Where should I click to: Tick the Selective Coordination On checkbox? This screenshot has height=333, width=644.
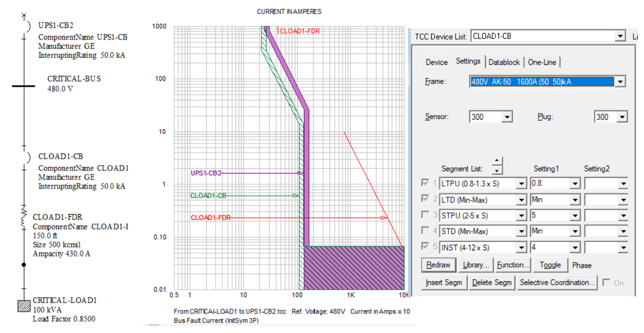point(606,283)
